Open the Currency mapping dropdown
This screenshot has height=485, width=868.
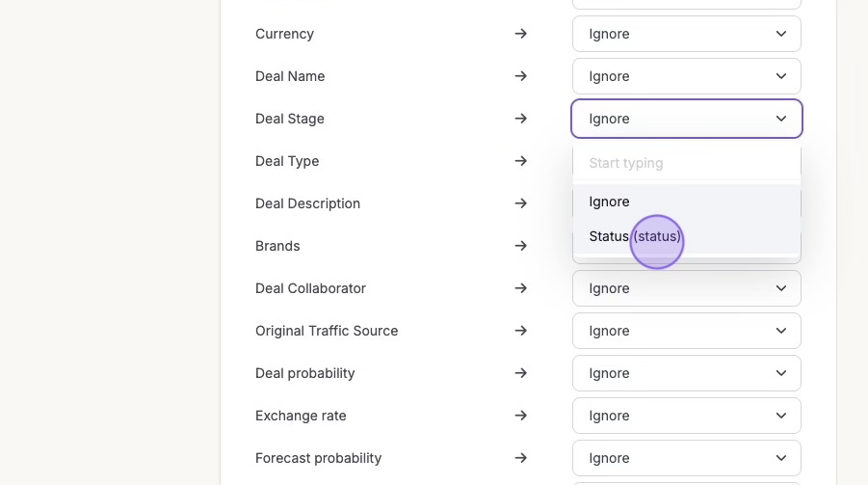[x=686, y=34]
